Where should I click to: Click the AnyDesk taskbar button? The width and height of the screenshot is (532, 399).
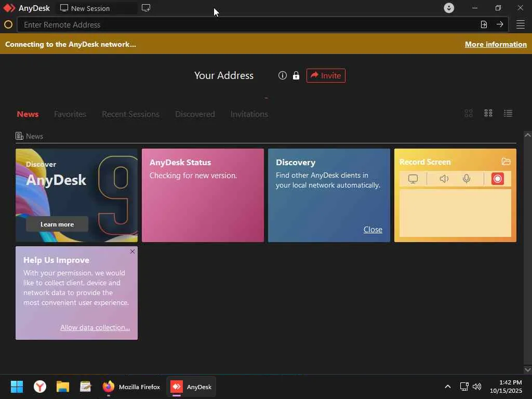pos(191,387)
